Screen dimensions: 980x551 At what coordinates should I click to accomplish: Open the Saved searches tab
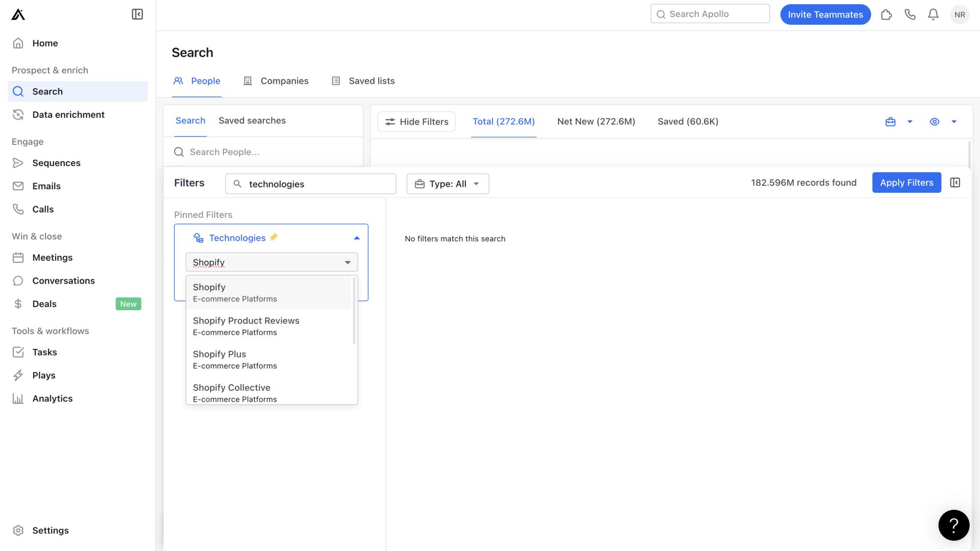click(252, 121)
